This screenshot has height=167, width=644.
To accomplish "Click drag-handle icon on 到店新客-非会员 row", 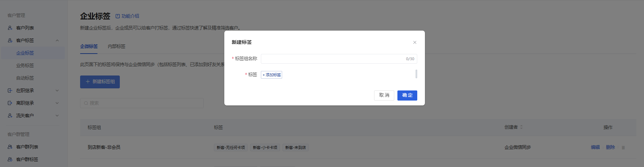I will pyautogui.click(x=623, y=148).
